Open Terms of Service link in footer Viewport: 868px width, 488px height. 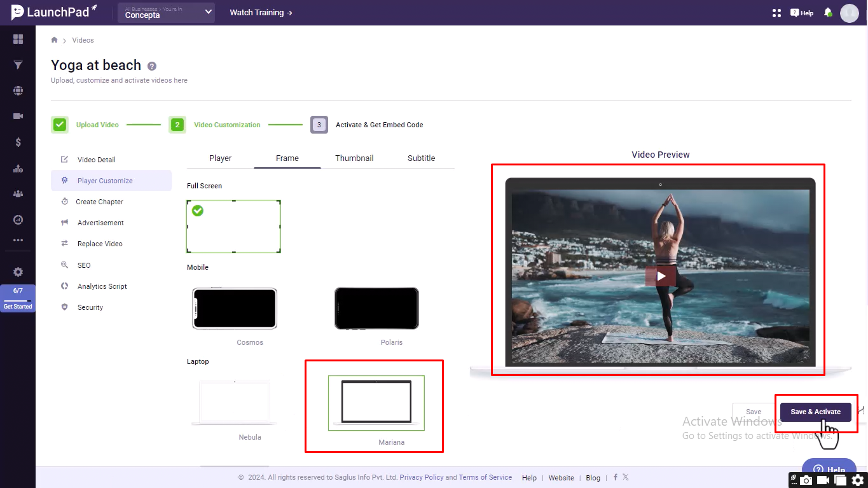click(x=485, y=477)
